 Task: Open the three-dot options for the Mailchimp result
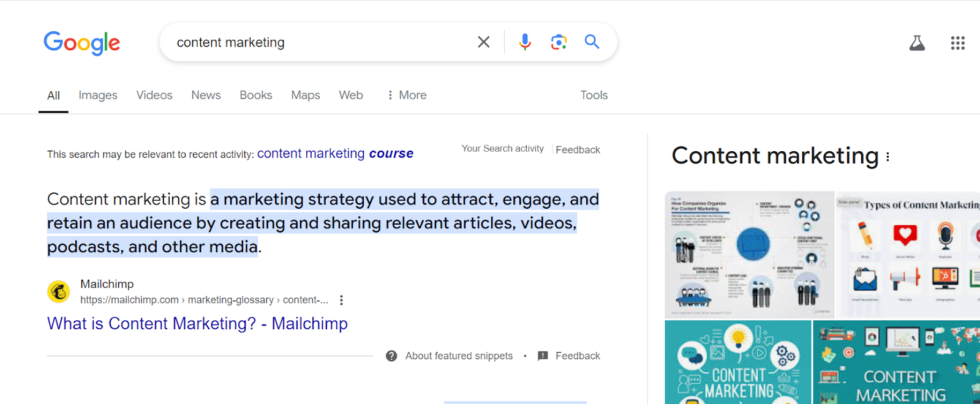point(342,300)
